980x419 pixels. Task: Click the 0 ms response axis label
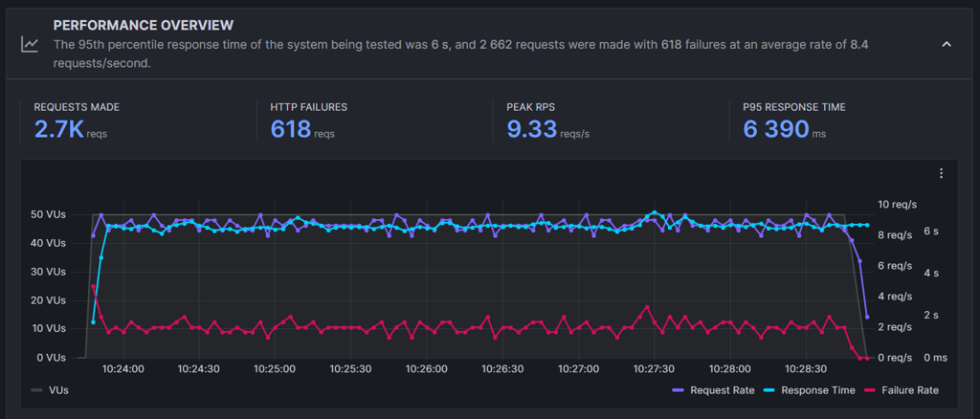click(936, 358)
